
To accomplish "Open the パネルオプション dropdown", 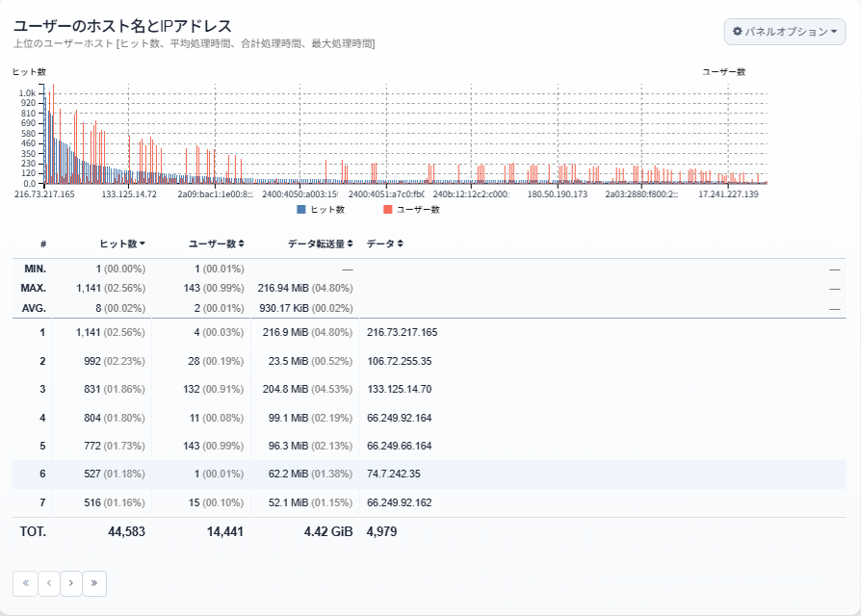I will click(x=785, y=31).
